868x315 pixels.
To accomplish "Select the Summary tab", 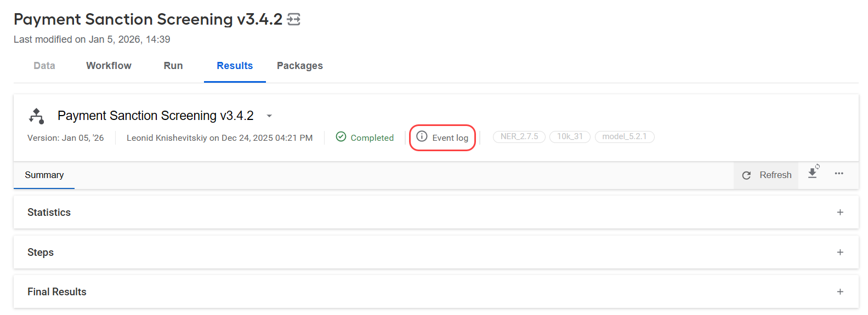I will point(44,175).
